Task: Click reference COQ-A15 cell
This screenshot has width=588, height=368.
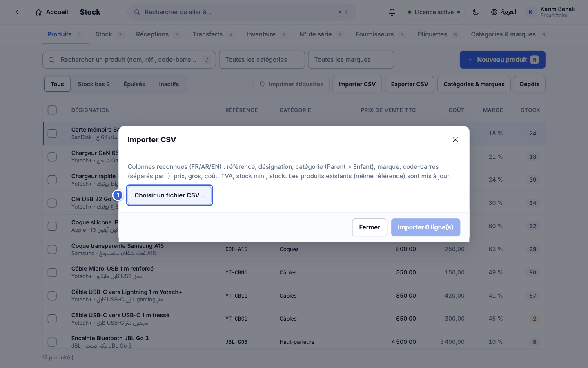Action: (x=236, y=249)
